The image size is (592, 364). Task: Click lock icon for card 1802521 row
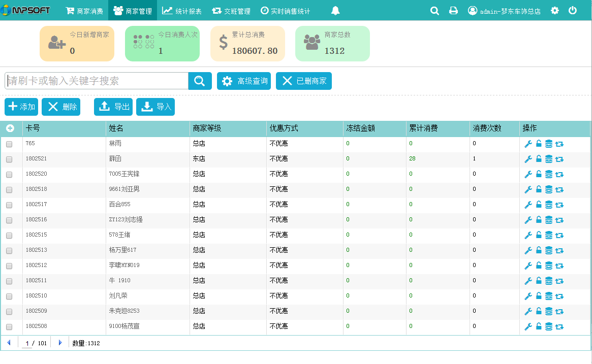(x=539, y=159)
